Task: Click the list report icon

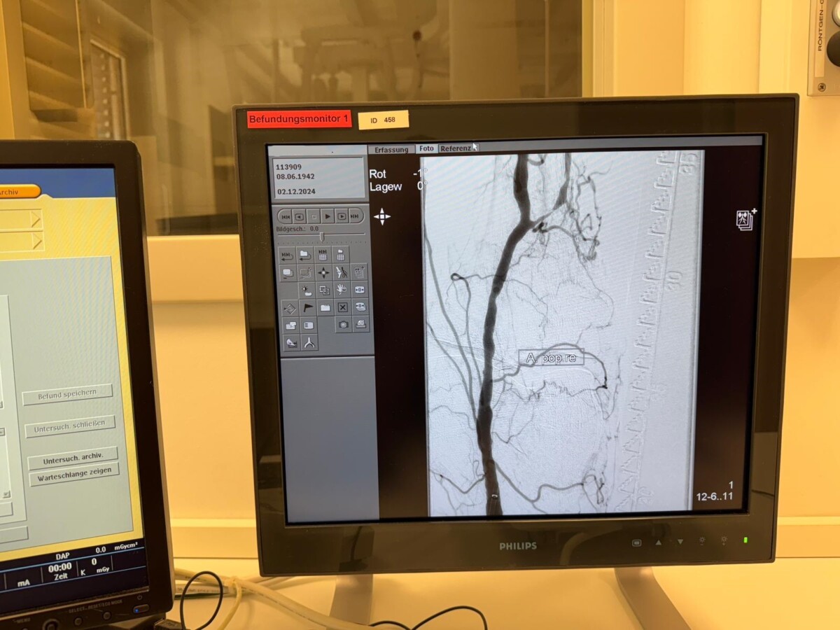Action: pos(308,325)
